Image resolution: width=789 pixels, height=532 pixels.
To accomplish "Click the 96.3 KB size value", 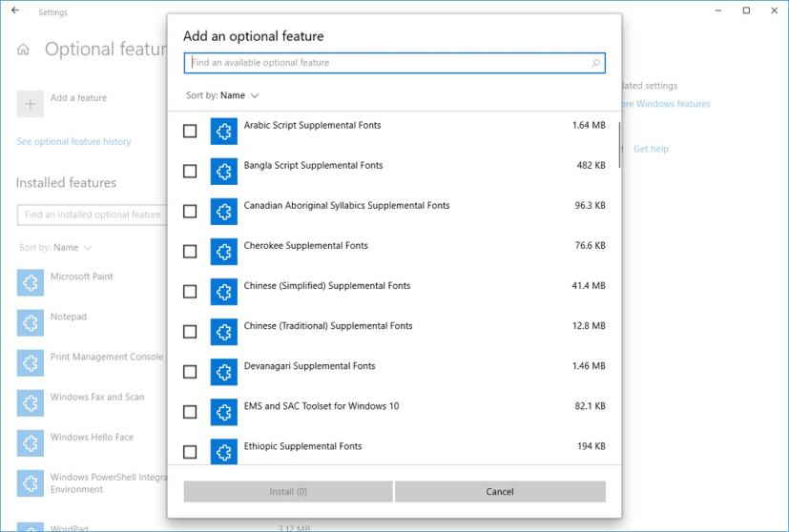I will pos(590,205).
